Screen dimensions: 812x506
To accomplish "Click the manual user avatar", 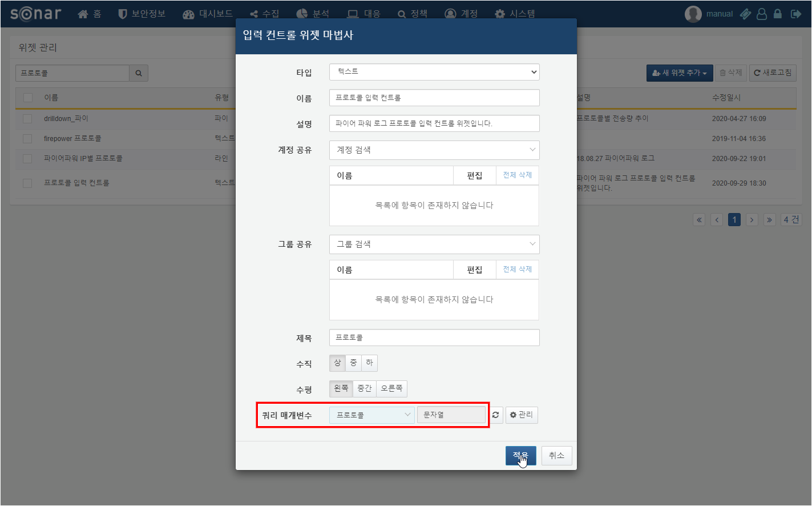I will [x=693, y=14].
